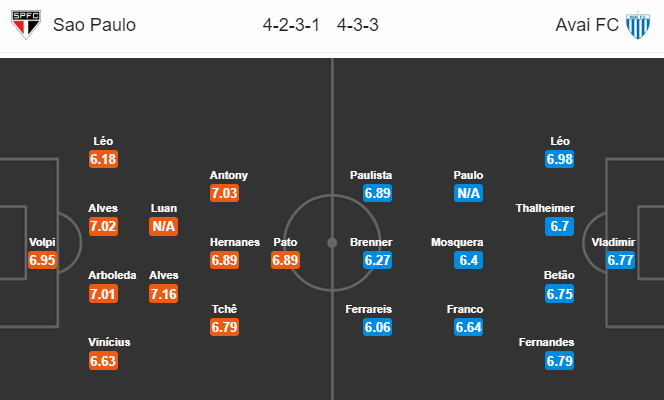Click Volpi's 6.95 rating badge
The height and width of the screenshot is (400, 664).
click(x=42, y=260)
